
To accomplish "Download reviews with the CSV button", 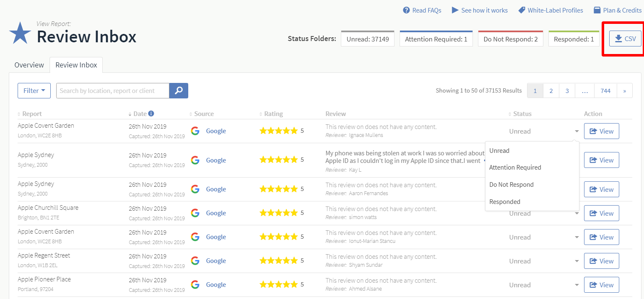I will (625, 39).
